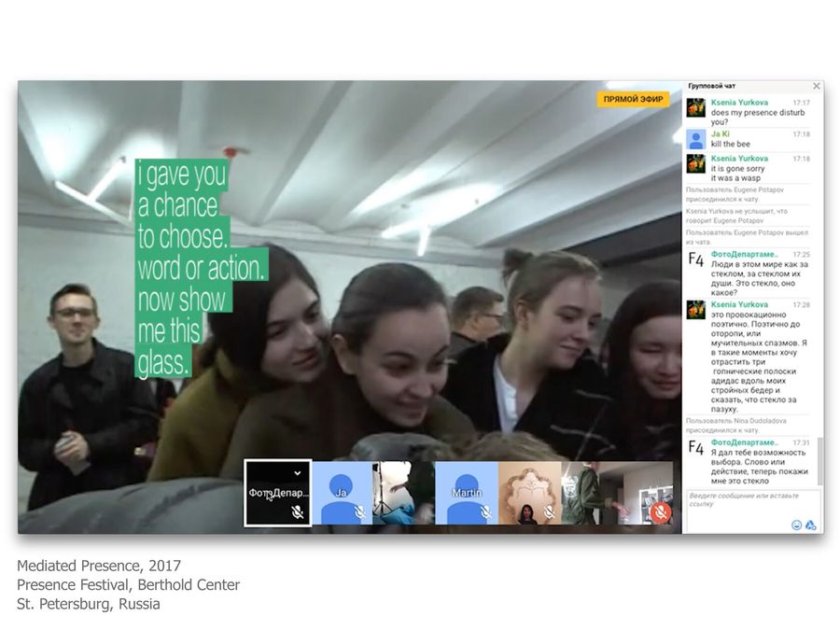Image resolution: width=840 pixels, height=630 pixels.
Task: Open ФотоДепартаме.. sender name at 17:31
Action: [x=745, y=442]
